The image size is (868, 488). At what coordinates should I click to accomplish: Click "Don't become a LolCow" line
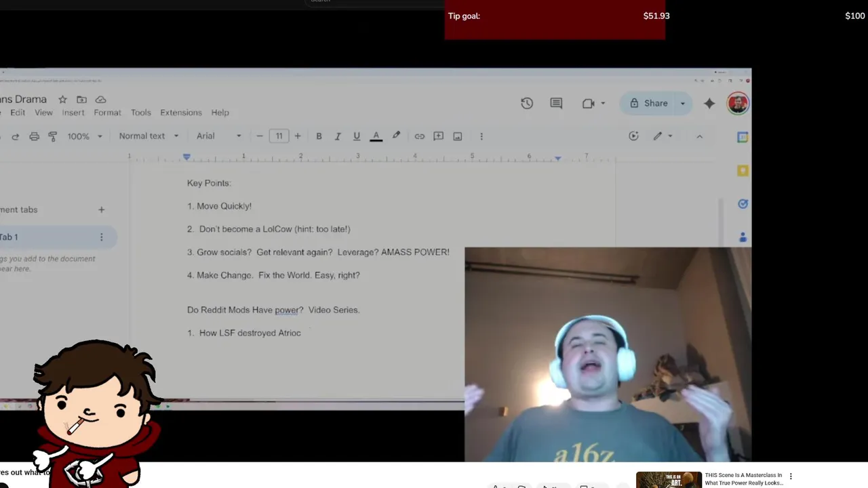[269, 229]
